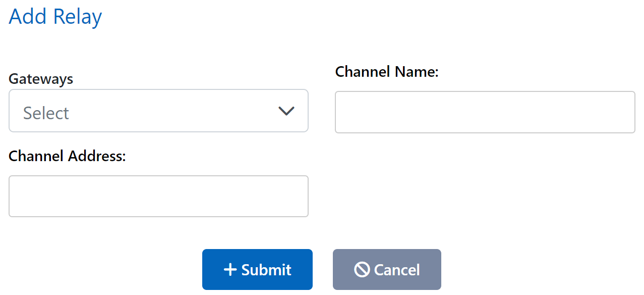Cancel adding the relay

387,269
